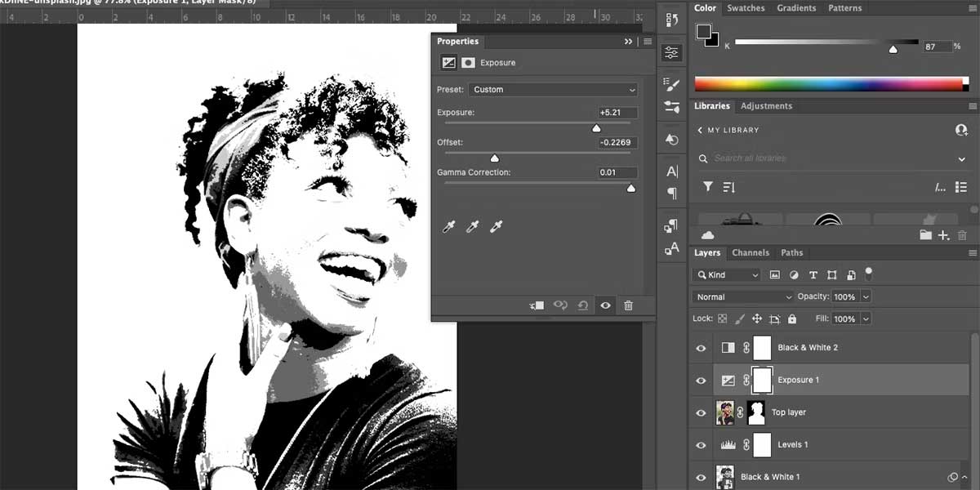Expand the layer Opacity dropdown arrow
The width and height of the screenshot is (980, 490).
point(866,296)
